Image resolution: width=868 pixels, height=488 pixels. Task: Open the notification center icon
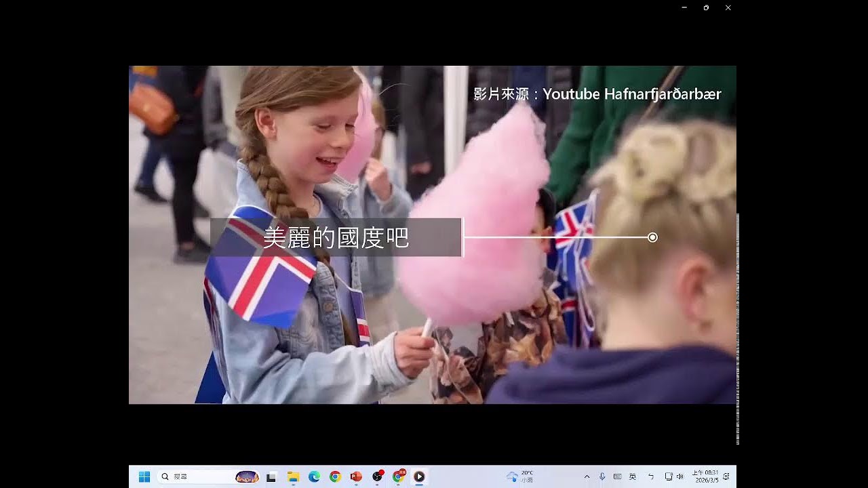[x=726, y=476]
